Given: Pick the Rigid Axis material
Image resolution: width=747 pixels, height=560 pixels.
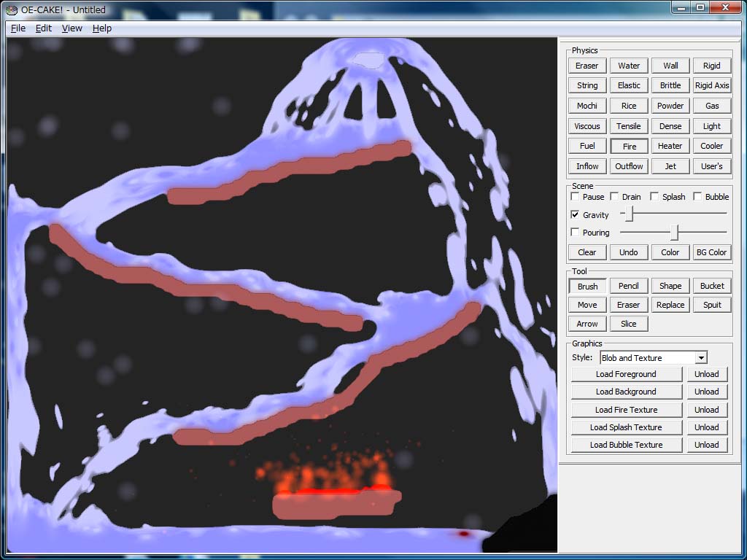Looking at the screenshot, I should (712, 85).
